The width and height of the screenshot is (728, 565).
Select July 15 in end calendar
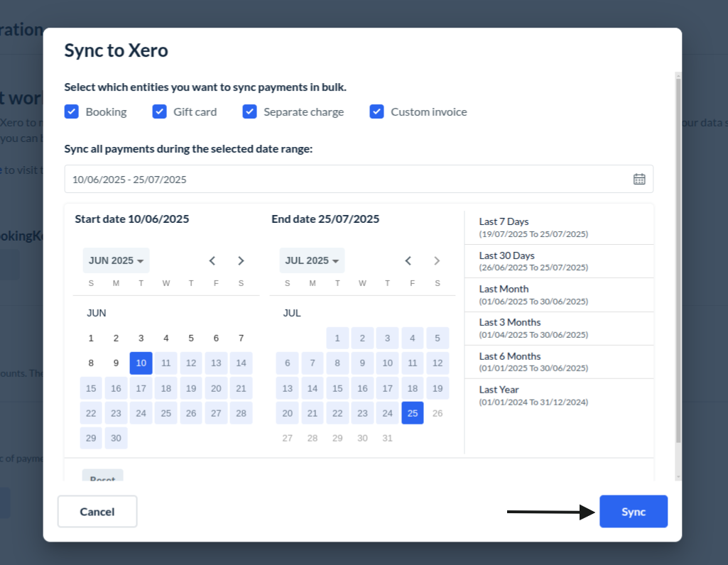click(x=337, y=388)
